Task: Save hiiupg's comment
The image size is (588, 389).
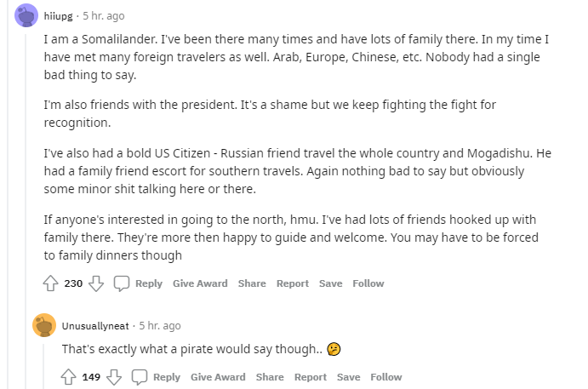Action: tap(330, 283)
